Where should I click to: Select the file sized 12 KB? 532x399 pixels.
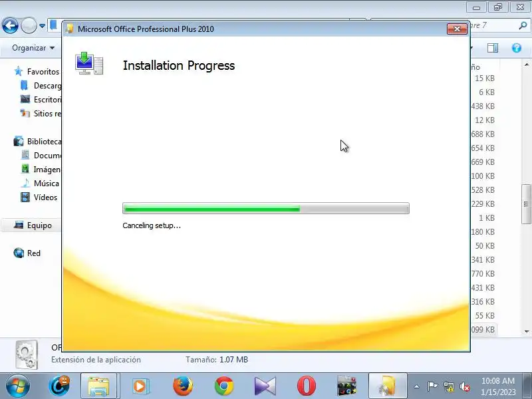point(485,120)
